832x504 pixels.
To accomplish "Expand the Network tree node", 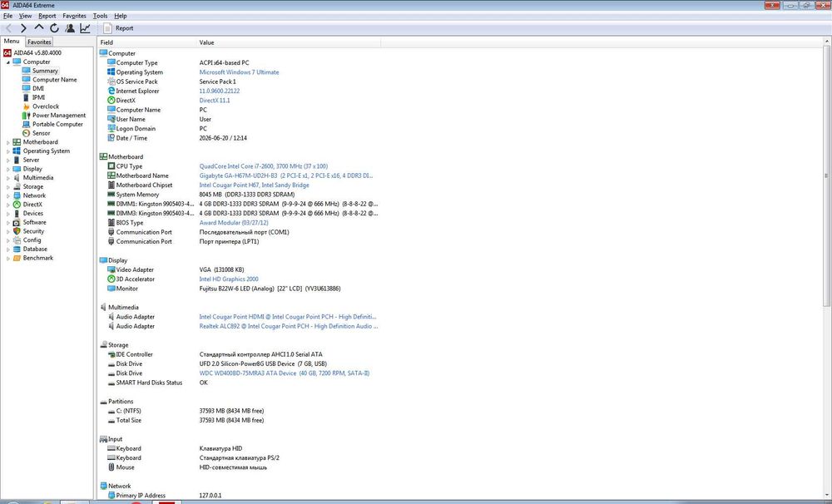I will [x=8, y=195].
